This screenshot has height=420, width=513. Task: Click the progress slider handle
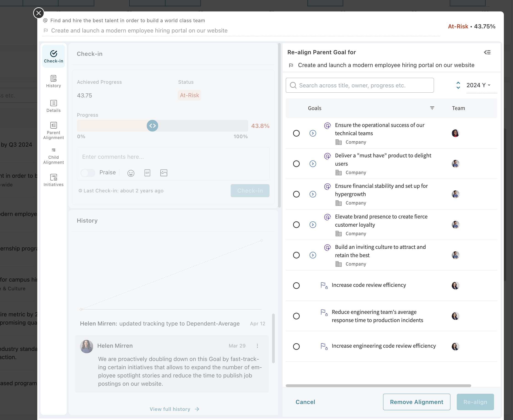click(152, 126)
